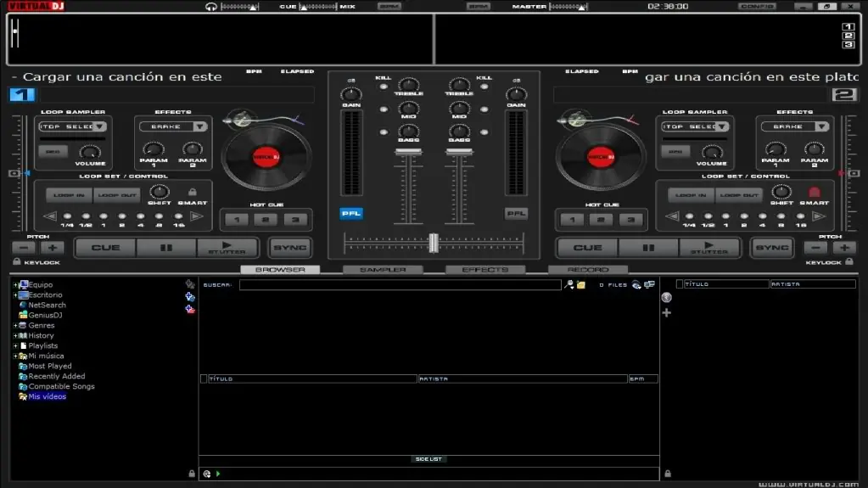Click deck 1 CUE button
This screenshot has height=488, width=868.
(105, 248)
